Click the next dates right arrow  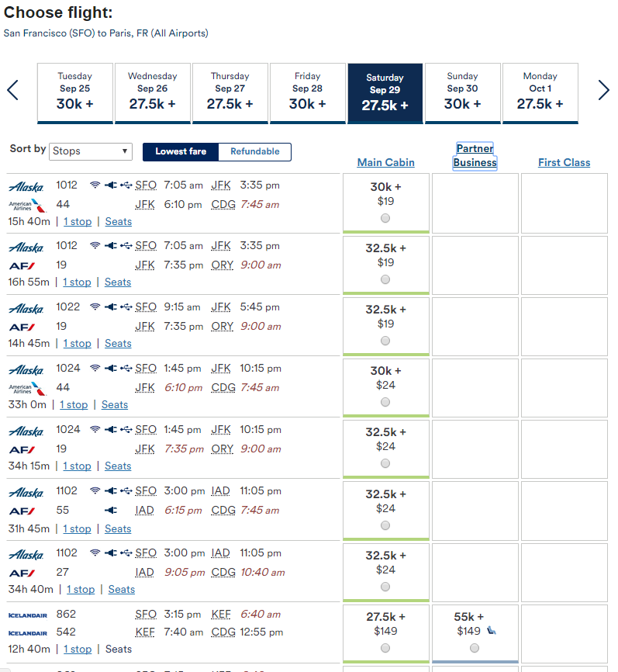(603, 91)
